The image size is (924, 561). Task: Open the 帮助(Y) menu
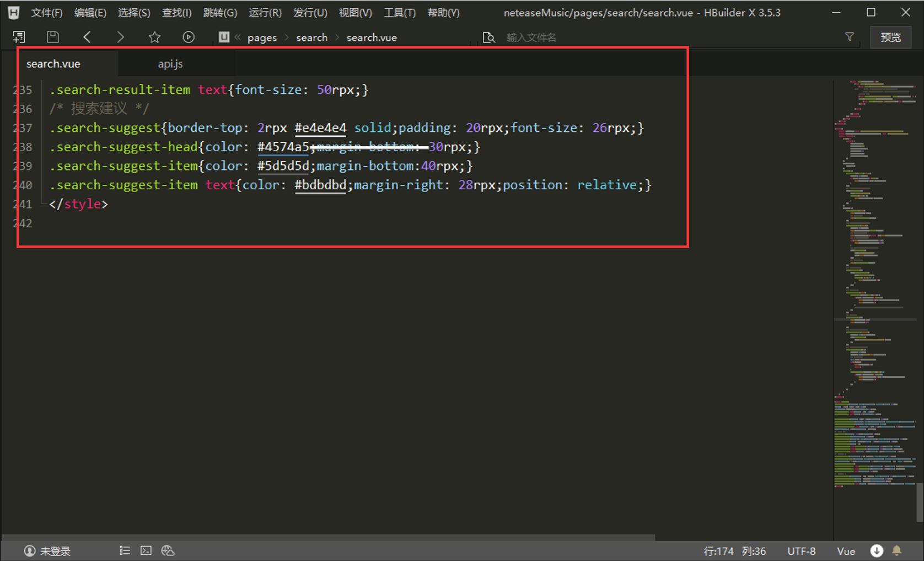click(444, 13)
